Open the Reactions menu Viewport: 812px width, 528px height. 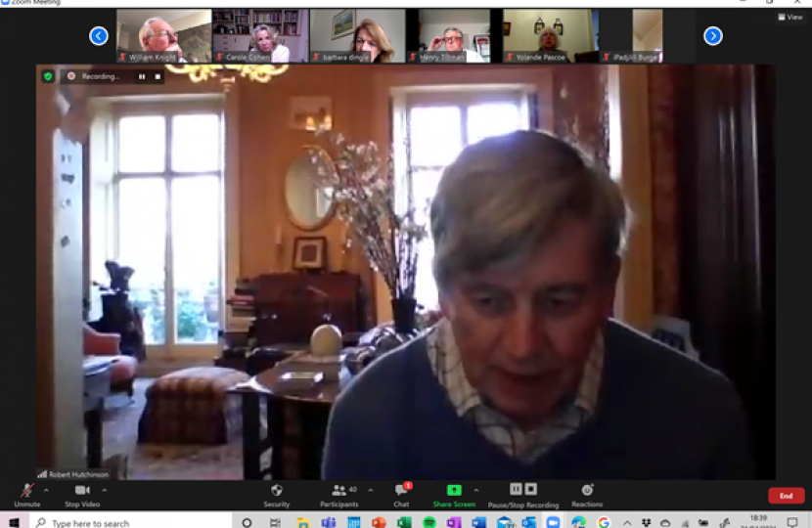[587, 492]
